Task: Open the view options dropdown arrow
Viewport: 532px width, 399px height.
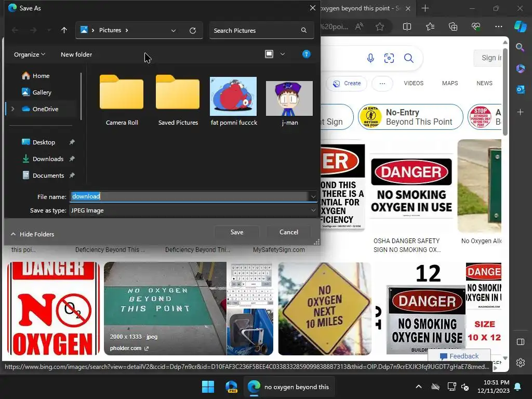Action: pos(282,54)
